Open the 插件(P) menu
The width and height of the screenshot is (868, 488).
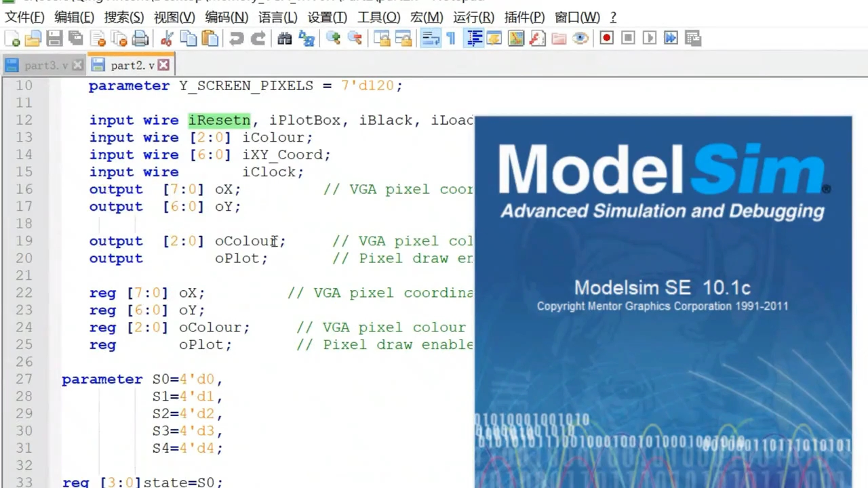524,17
